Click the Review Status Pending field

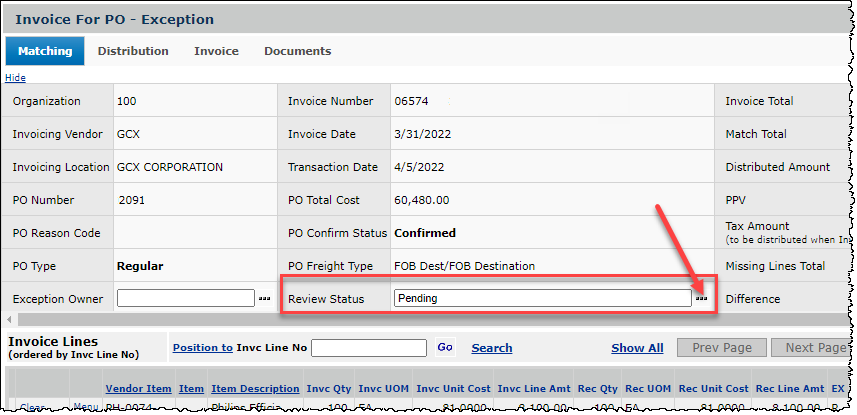pos(541,298)
